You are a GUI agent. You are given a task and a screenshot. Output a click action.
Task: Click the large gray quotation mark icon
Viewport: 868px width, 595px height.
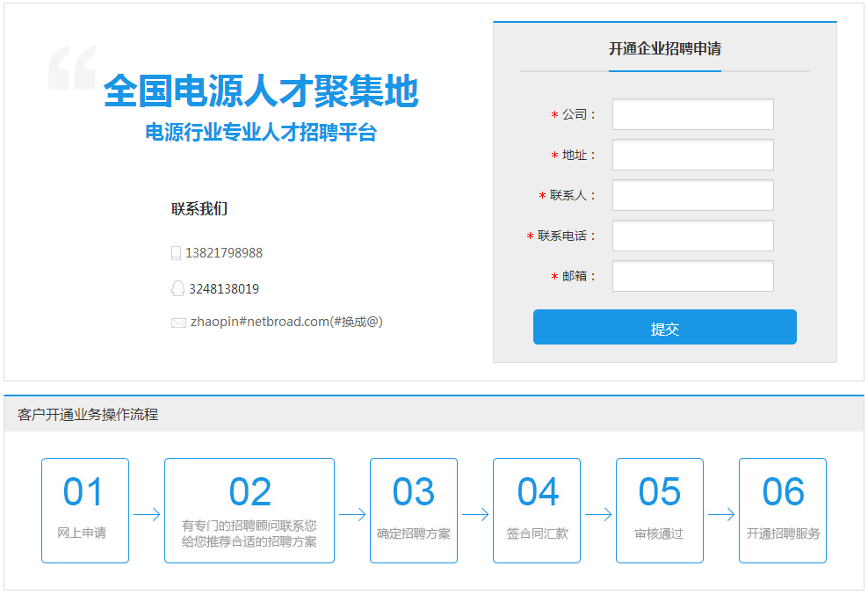tap(72, 69)
